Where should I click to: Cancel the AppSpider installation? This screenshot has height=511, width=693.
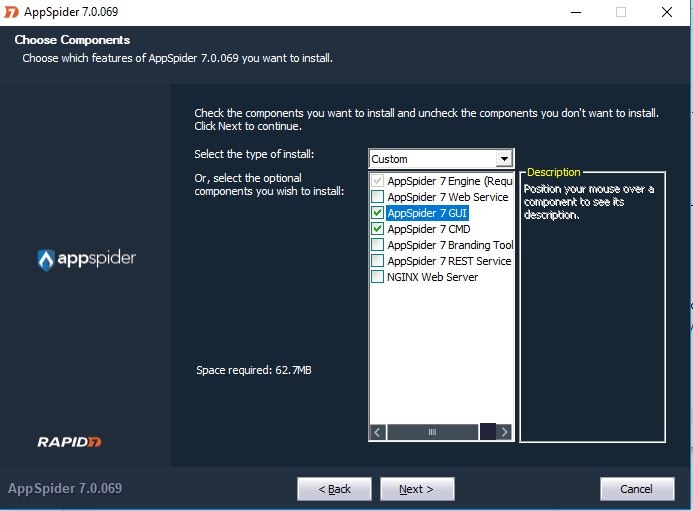coord(637,489)
